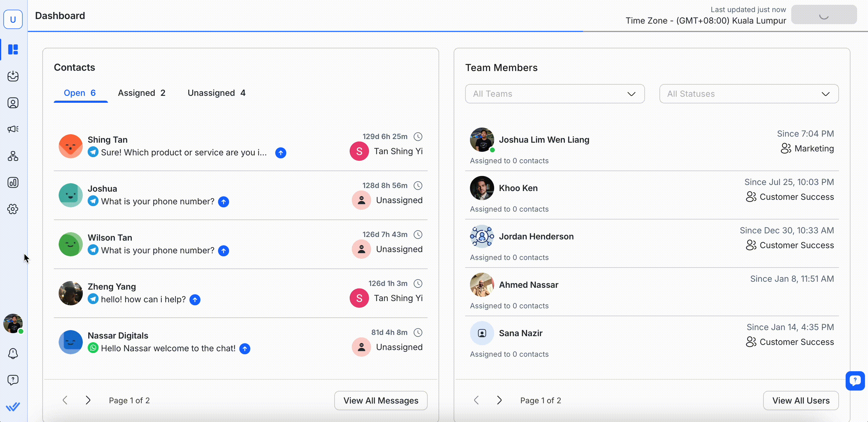The image size is (868, 422).
Task: Click the sidebar help question icon
Action: 13,380
